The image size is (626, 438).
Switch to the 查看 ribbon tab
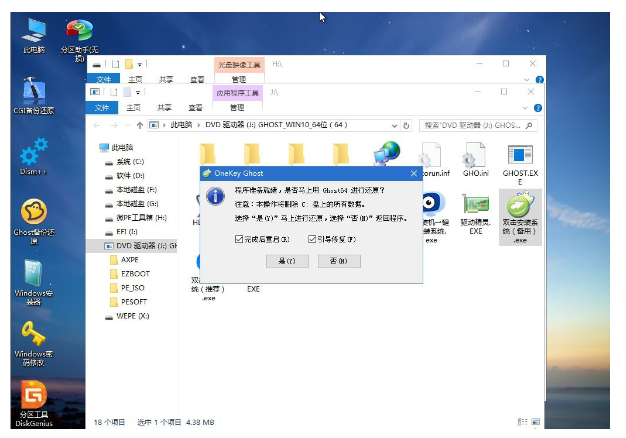(x=196, y=107)
